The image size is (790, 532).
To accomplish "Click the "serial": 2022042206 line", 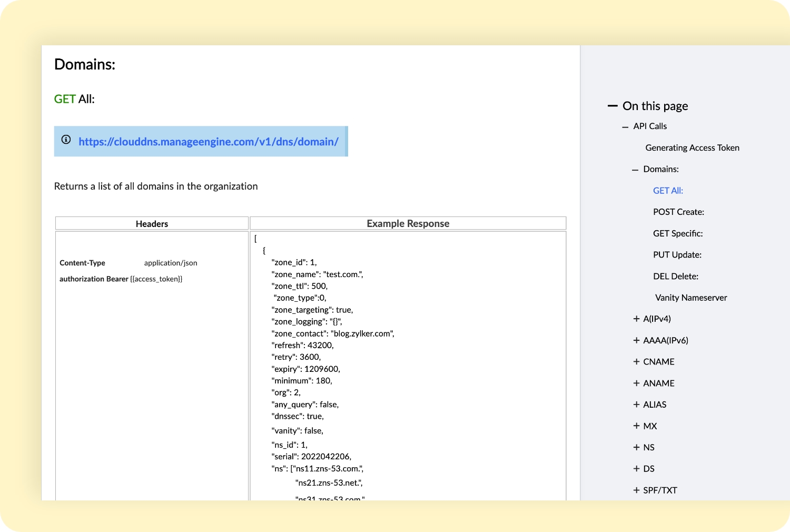I will pyautogui.click(x=311, y=457).
